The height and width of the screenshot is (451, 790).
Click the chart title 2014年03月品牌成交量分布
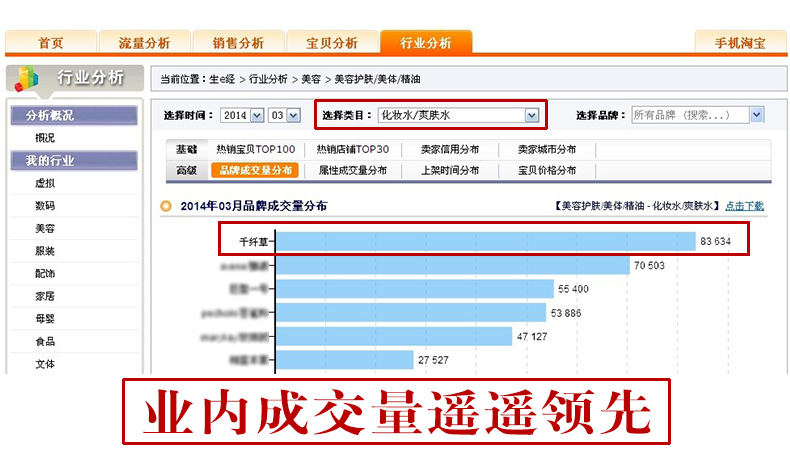click(253, 206)
